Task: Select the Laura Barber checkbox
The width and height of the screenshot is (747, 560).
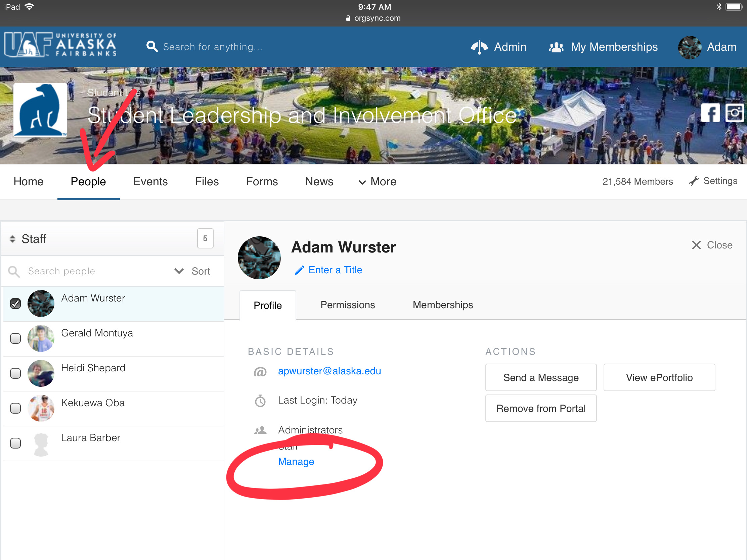Action: pyautogui.click(x=15, y=443)
